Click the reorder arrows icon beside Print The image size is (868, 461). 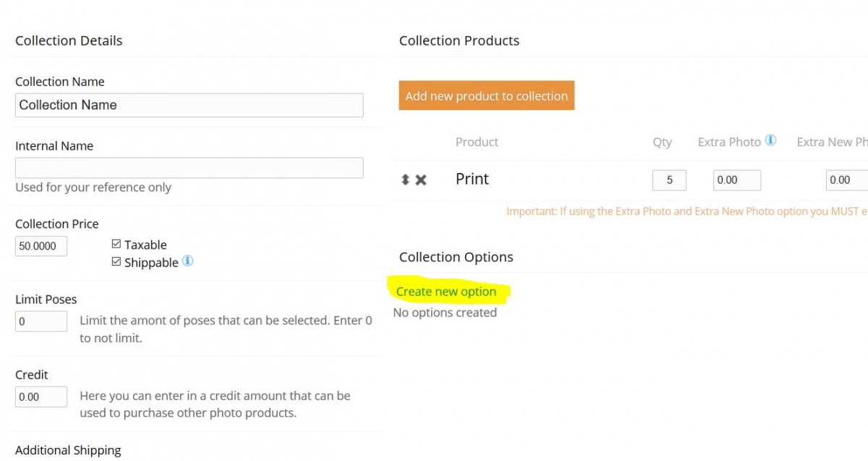405,179
